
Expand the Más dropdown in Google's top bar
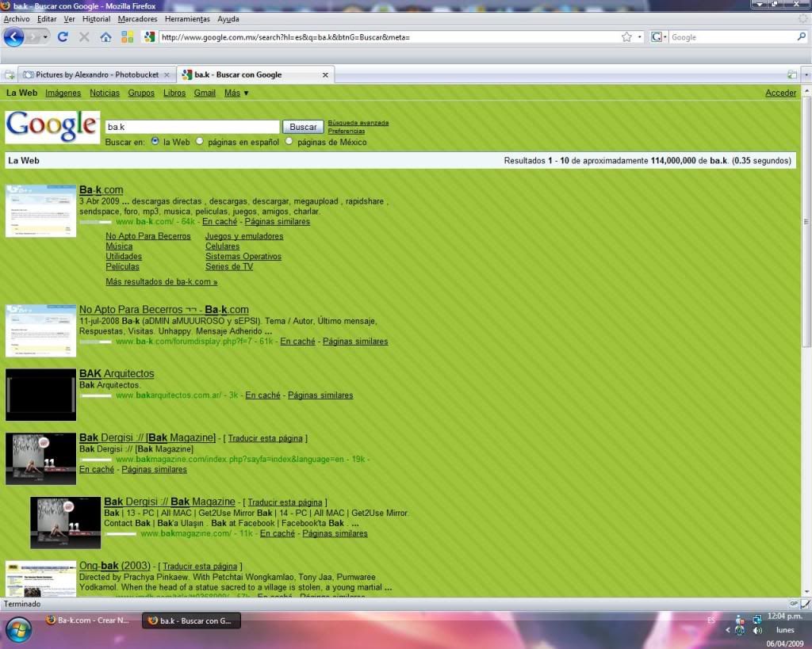[236, 94]
